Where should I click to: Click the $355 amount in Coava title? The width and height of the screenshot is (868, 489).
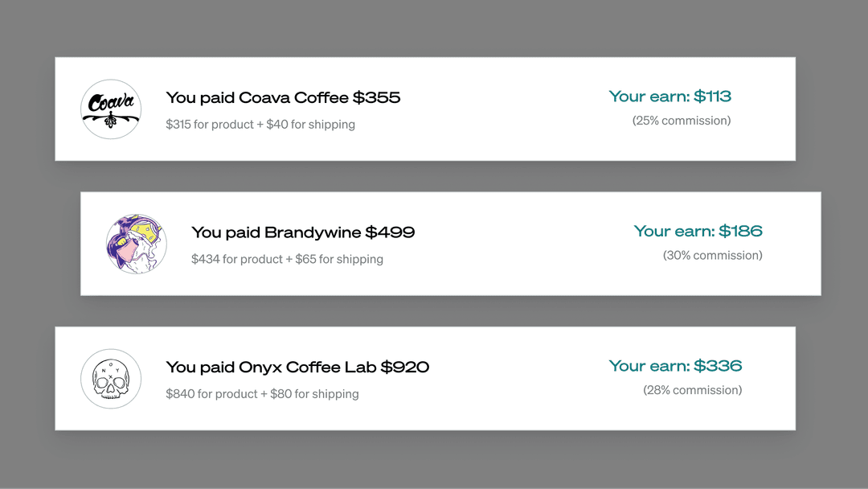[376, 97]
